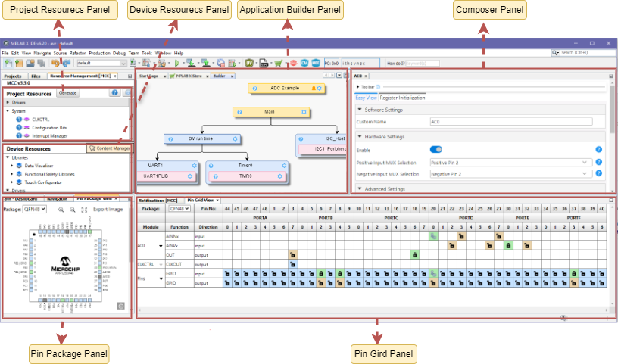Screen dimensions: 618x364
Task: Open the Content Manager
Action: coord(111,148)
